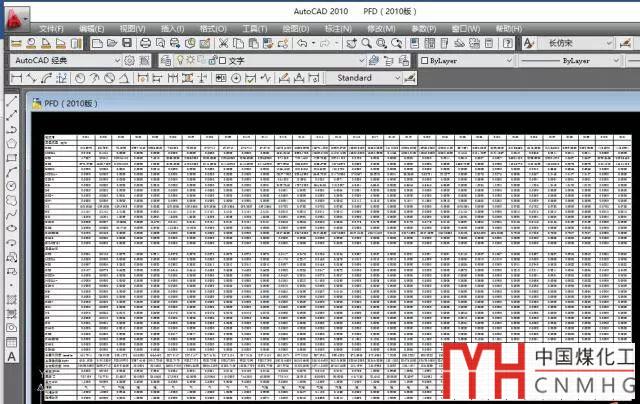Select the Radius dimension tool
Viewport: 640px width, 404px height.
pos(80,78)
